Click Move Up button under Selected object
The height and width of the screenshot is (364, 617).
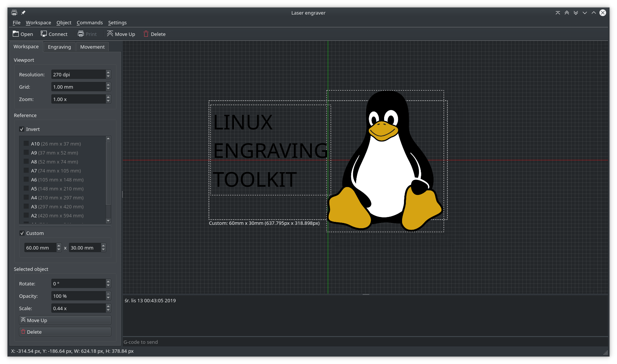(x=65, y=320)
